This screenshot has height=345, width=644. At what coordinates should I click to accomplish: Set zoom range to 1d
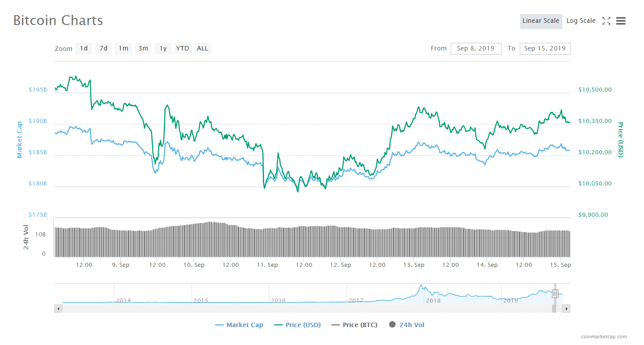coord(84,48)
